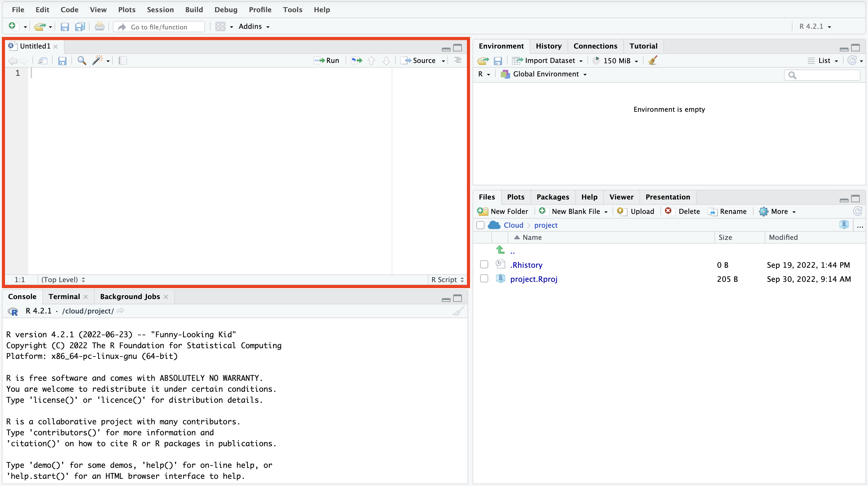Clear all objects from the workspace
868x486 pixels.
point(652,61)
